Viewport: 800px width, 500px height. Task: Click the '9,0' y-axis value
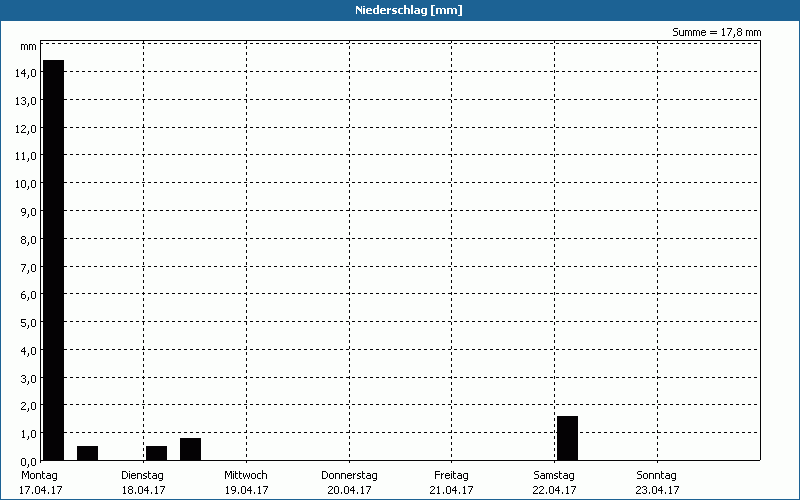(28, 212)
